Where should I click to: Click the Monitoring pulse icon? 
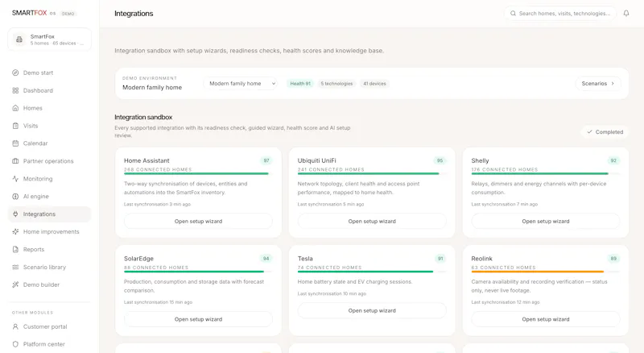click(x=15, y=179)
